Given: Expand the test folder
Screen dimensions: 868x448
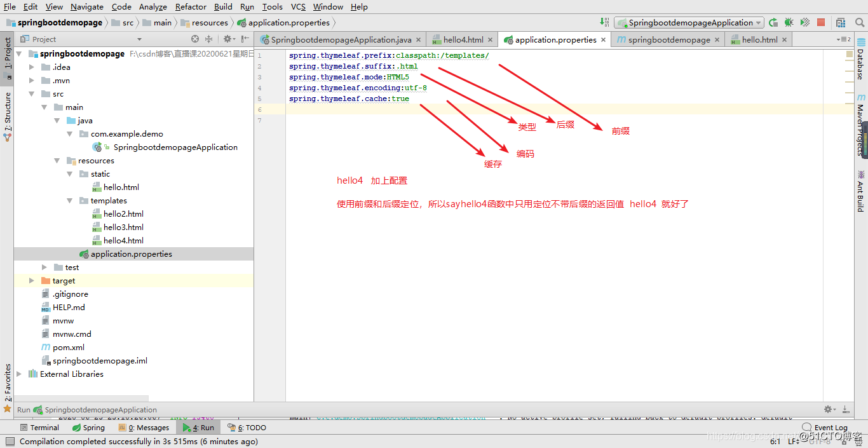Looking at the screenshot, I should [x=44, y=267].
